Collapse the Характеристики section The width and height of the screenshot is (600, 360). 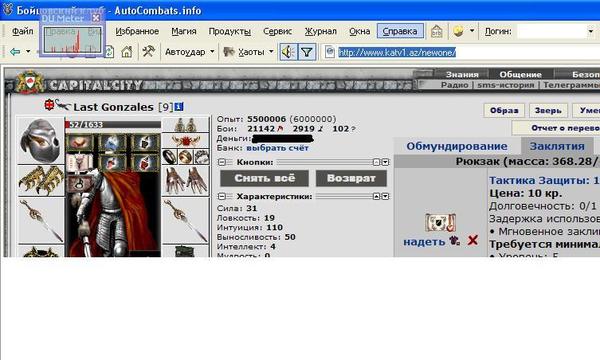pyautogui.click(x=222, y=196)
